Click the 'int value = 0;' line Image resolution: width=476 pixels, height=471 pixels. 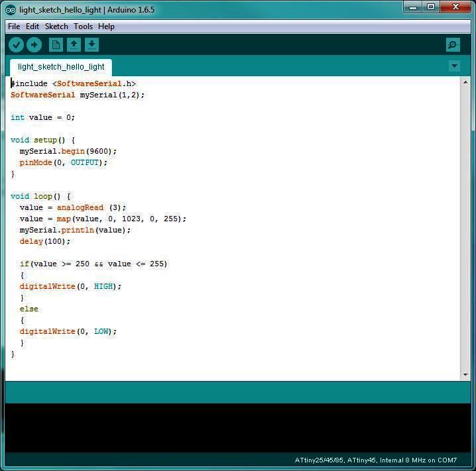pos(42,117)
